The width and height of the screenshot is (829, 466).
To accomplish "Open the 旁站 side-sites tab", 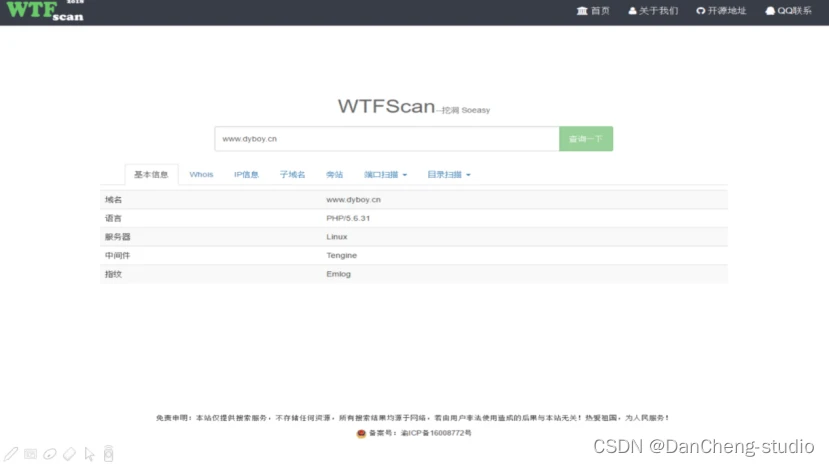I will 334,175.
